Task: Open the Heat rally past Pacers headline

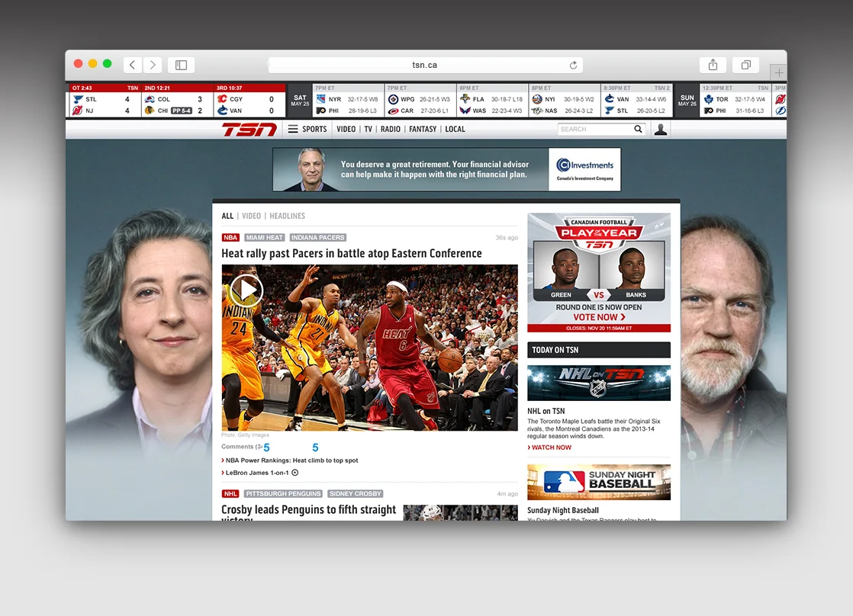Action: click(352, 253)
